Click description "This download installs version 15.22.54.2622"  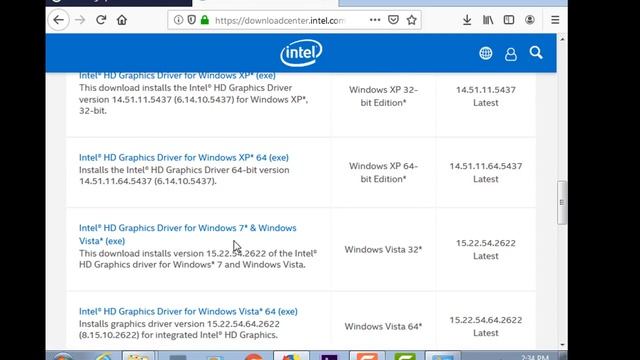(x=172, y=253)
